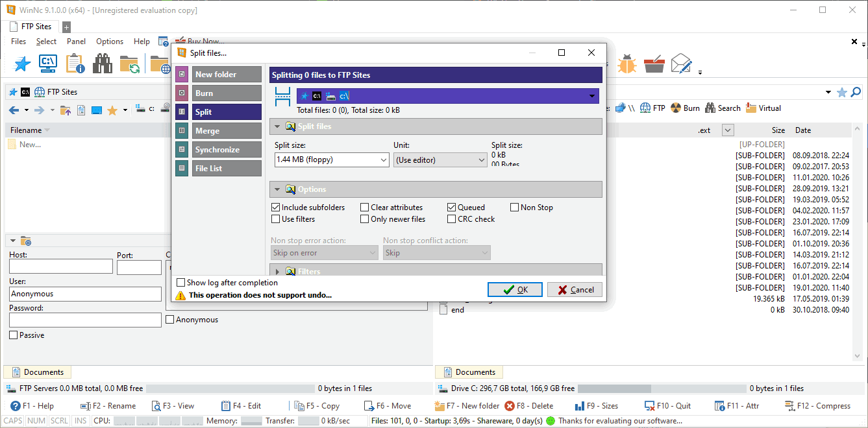Check Clear attributes option
Image resolution: width=868 pixels, height=428 pixels.
pyautogui.click(x=365, y=208)
